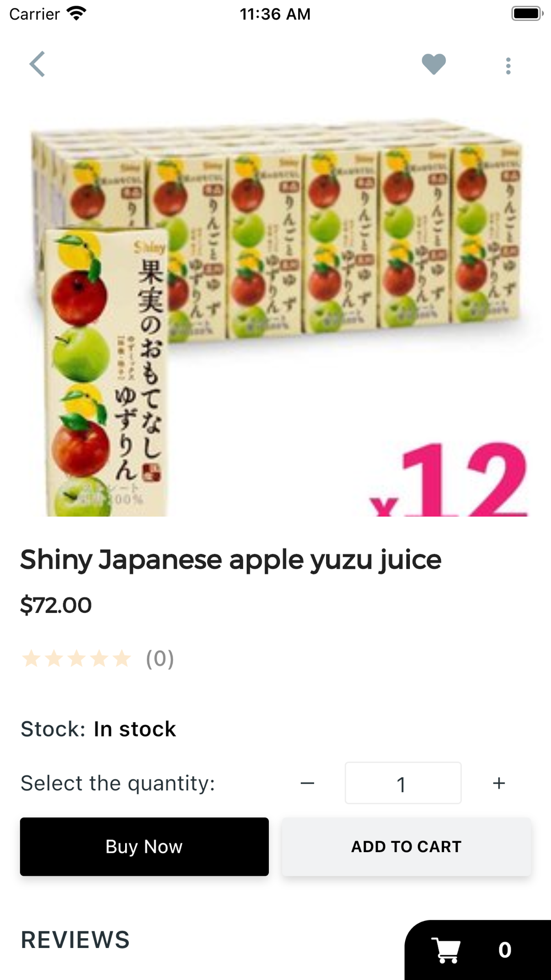Toggle the heart favorite icon
This screenshot has height=980, width=551.
click(x=434, y=64)
